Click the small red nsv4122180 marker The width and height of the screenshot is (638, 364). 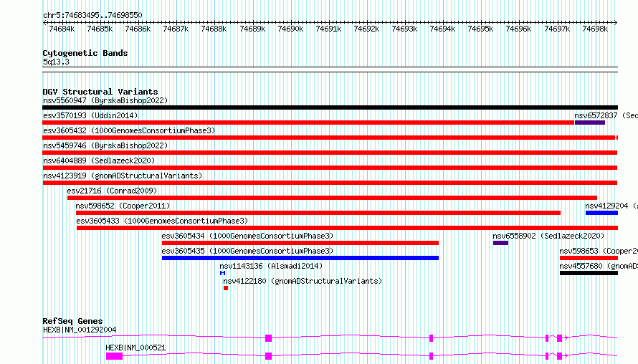pos(226,288)
